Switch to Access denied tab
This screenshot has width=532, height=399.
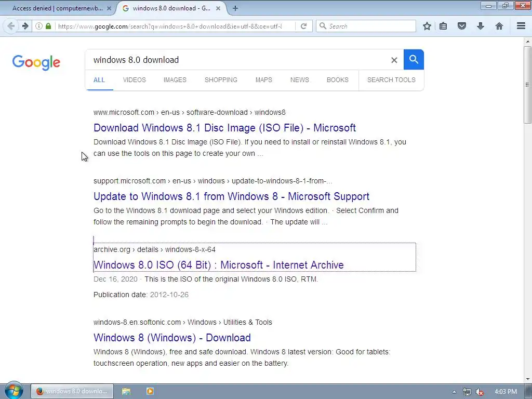tap(58, 8)
